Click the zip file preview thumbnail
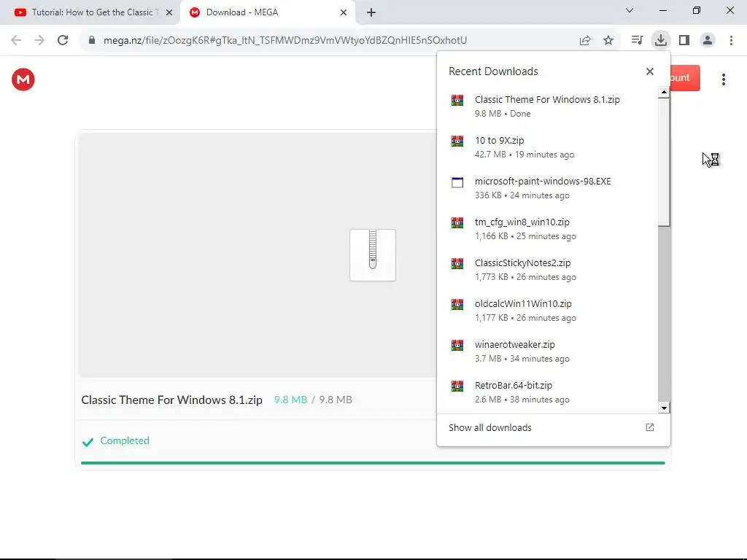 pyautogui.click(x=373, y=255)
